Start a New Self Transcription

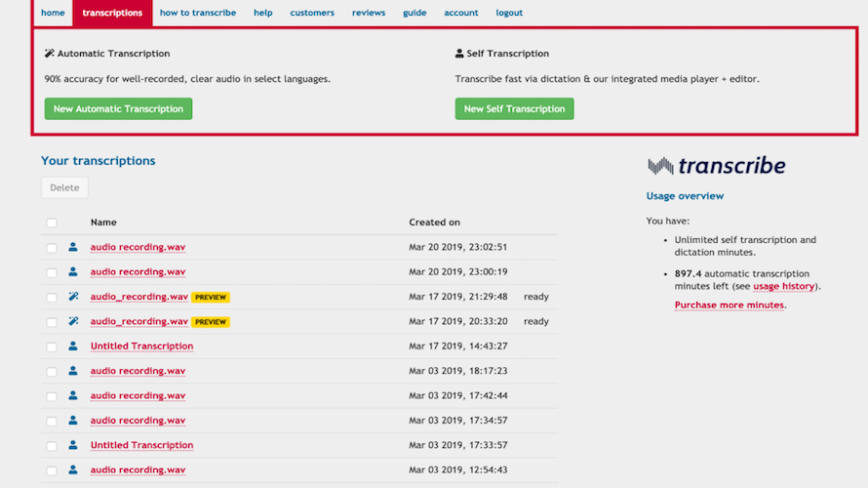514,109
